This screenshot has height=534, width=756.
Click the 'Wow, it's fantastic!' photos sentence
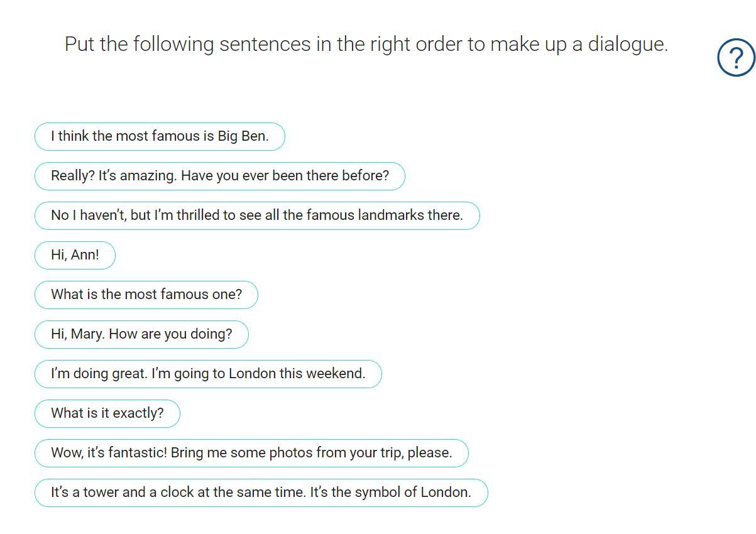[251, 453]
